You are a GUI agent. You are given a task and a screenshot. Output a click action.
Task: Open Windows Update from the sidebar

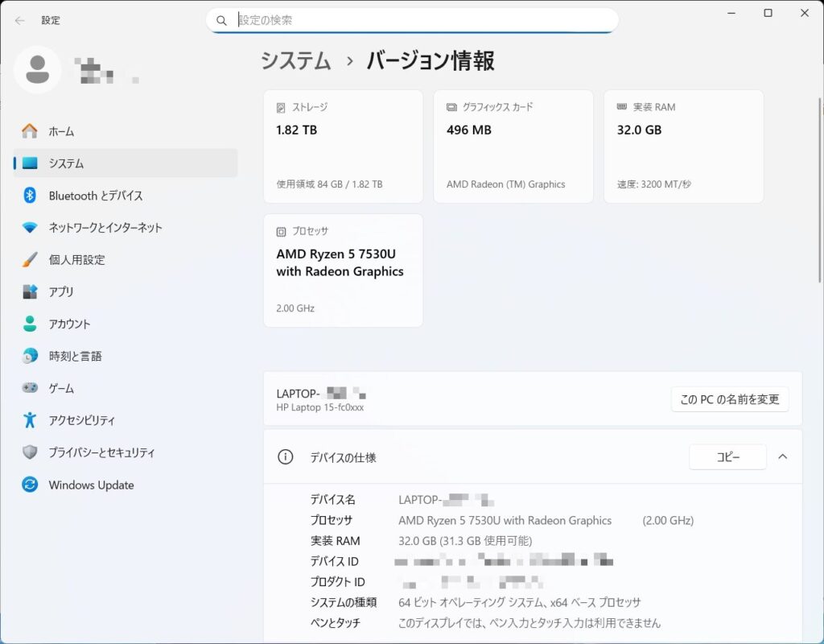[90, 485]
